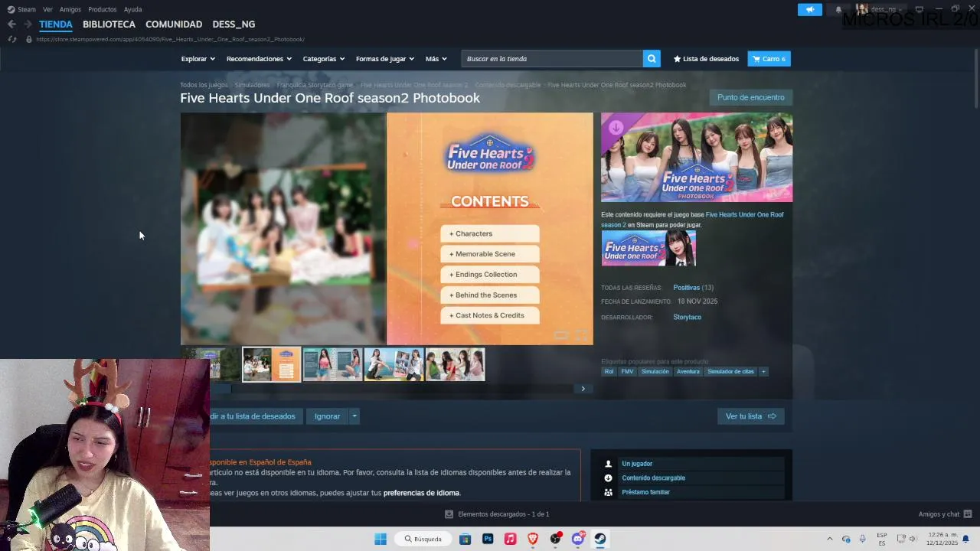
Task: Open the Productos menu
Action: point(102,9)
